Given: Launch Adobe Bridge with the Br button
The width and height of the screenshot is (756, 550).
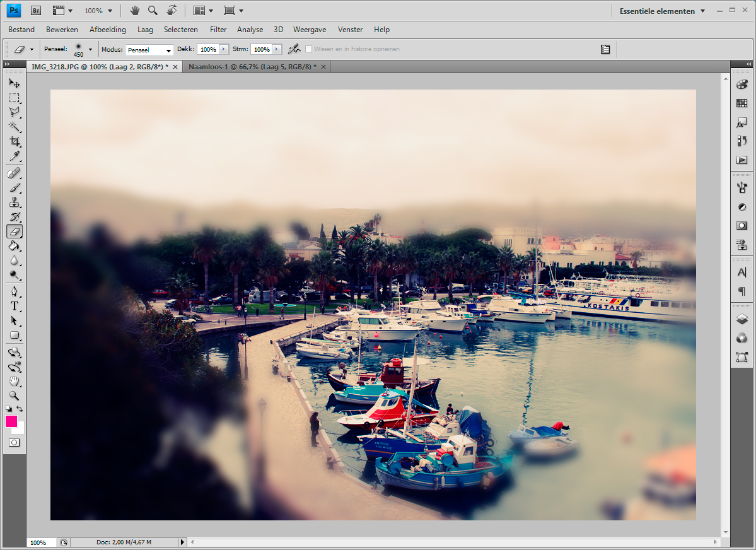Looking at the screenshot, I should 36,11.
